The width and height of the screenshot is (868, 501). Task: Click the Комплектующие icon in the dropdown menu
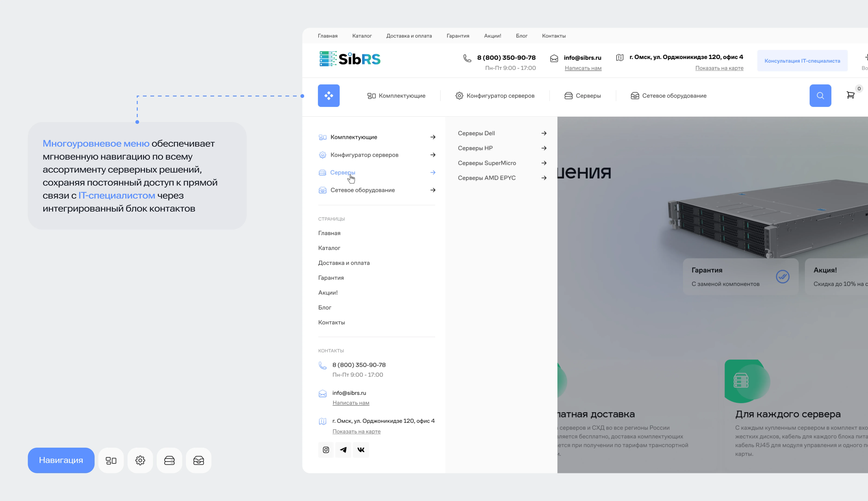pos(323,137)
